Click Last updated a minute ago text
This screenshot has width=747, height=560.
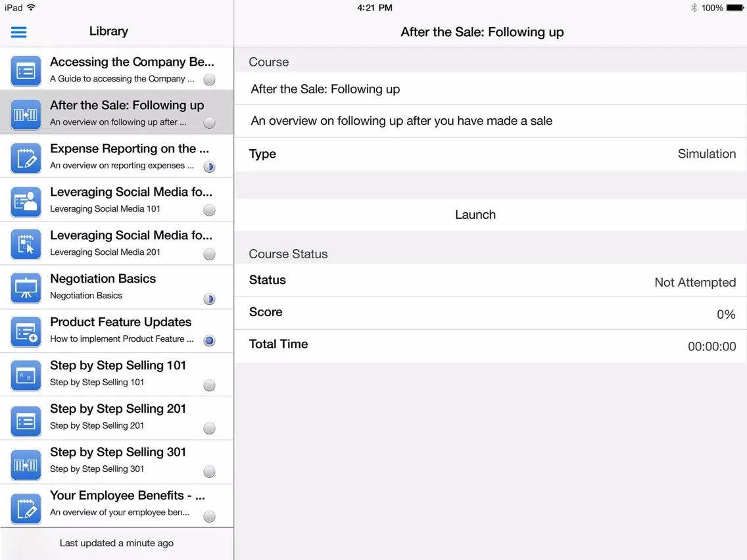click(116, 543)
